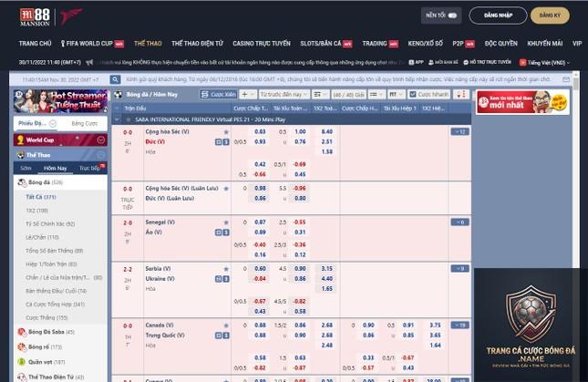
Task: Open the plus sign dropdown in toolbar
Action: (x=248, y=95)
